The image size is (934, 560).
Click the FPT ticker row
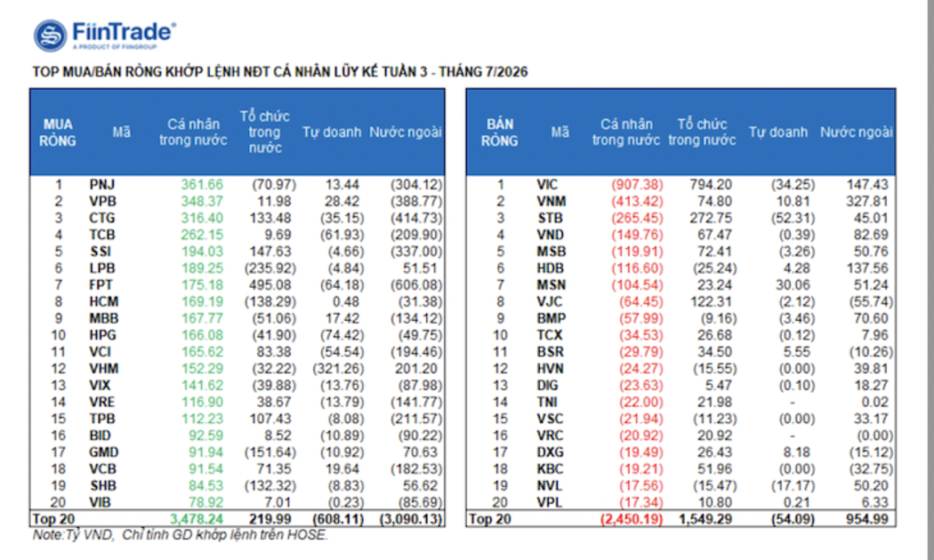click(x=238, y=285)
